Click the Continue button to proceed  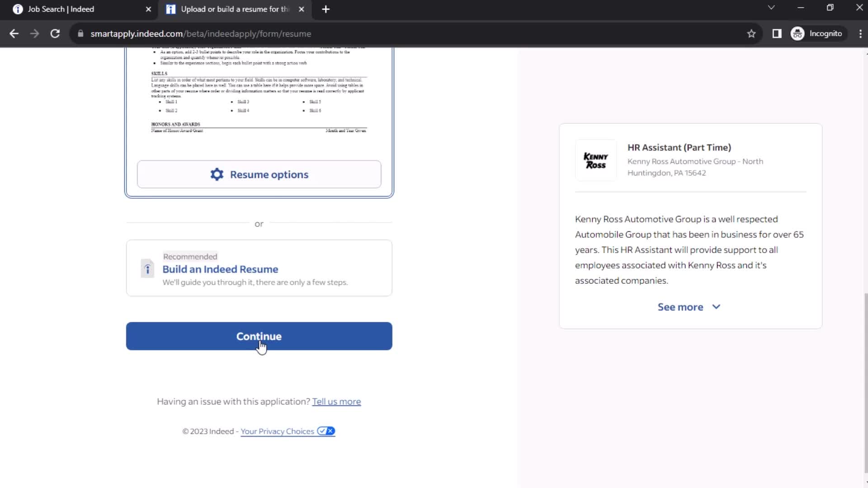259,336
